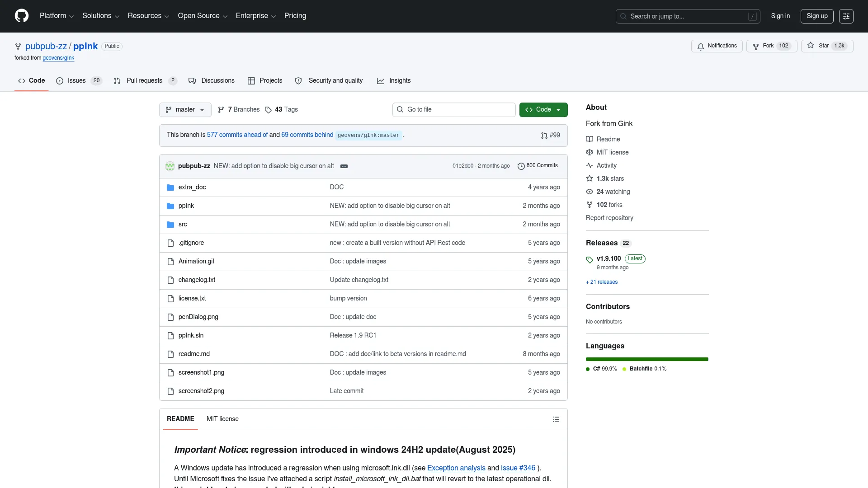Click the license.txt file icon
Screen dimensions: 868x488
click(x=170, y=299)
